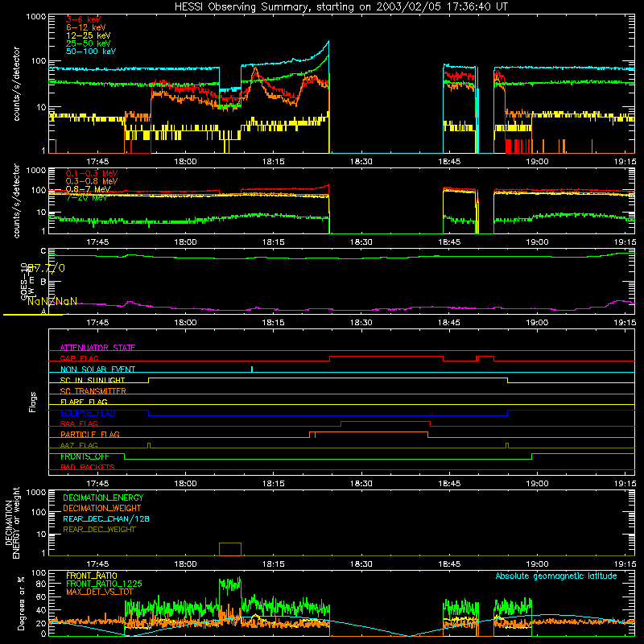Select the NON_SOLAR_EVENT flag label
This screenshot has width=644, height=644.
(x=97, y=369)
